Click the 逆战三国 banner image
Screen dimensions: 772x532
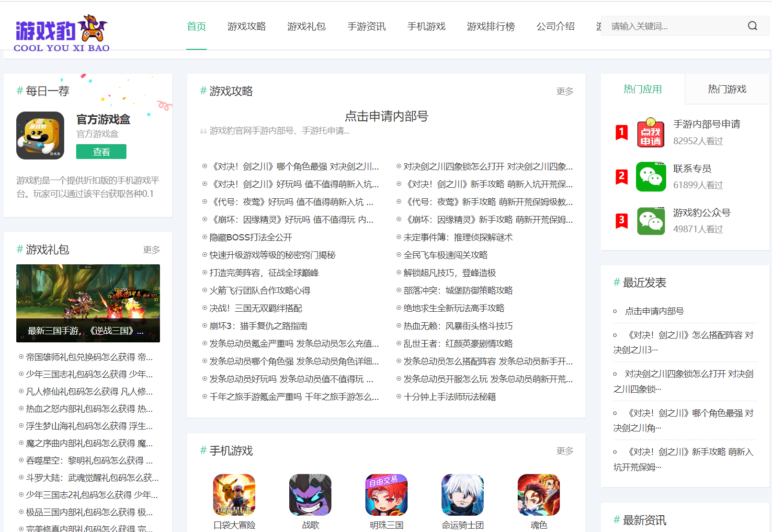point(88,303)
